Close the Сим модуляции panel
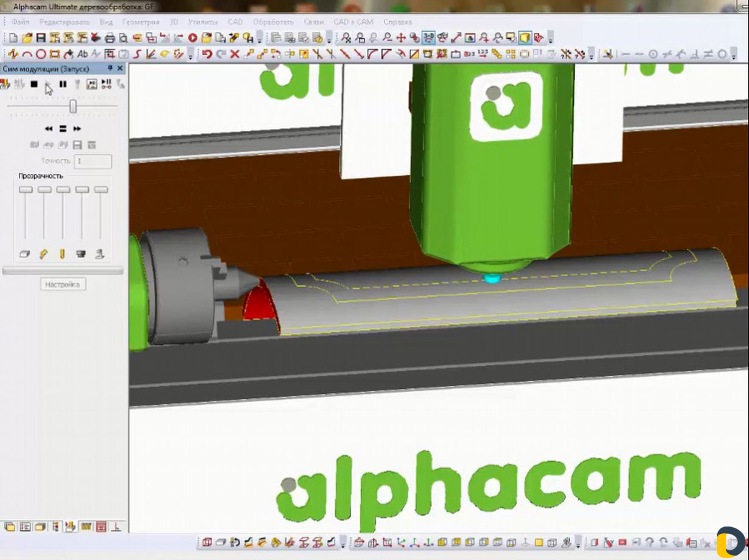The image size is (749, 560). pyautogui.click(x=120, y=68)
